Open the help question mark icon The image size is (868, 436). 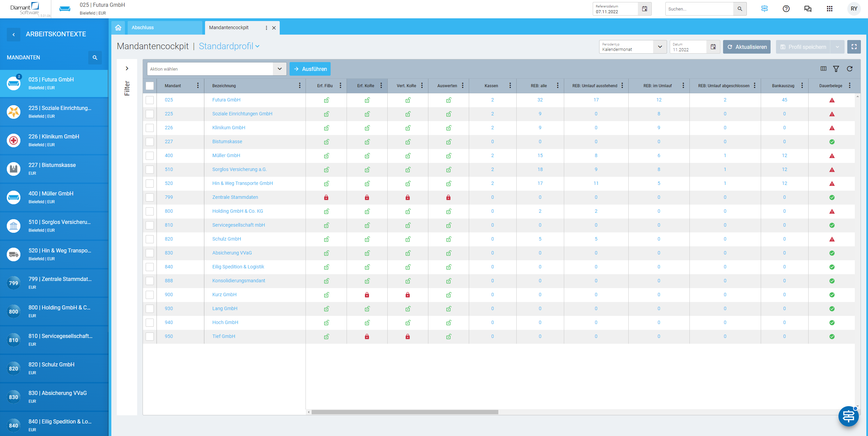point(786,9)
